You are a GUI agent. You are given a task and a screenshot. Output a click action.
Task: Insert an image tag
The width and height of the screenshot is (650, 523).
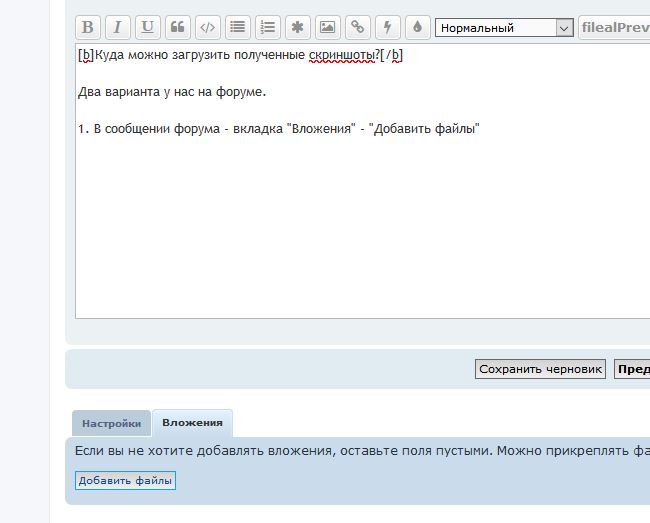click(x=327, y=28)
